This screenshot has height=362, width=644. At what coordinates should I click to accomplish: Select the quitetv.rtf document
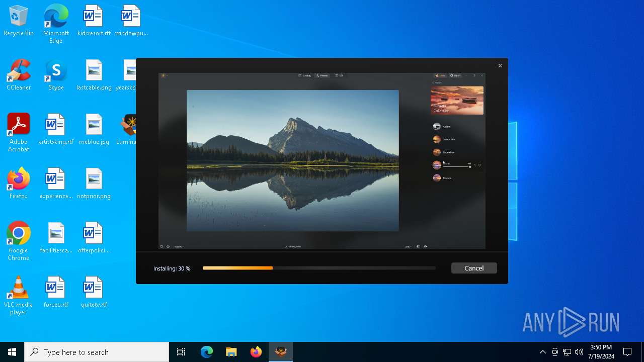click(x=94, y=293)
